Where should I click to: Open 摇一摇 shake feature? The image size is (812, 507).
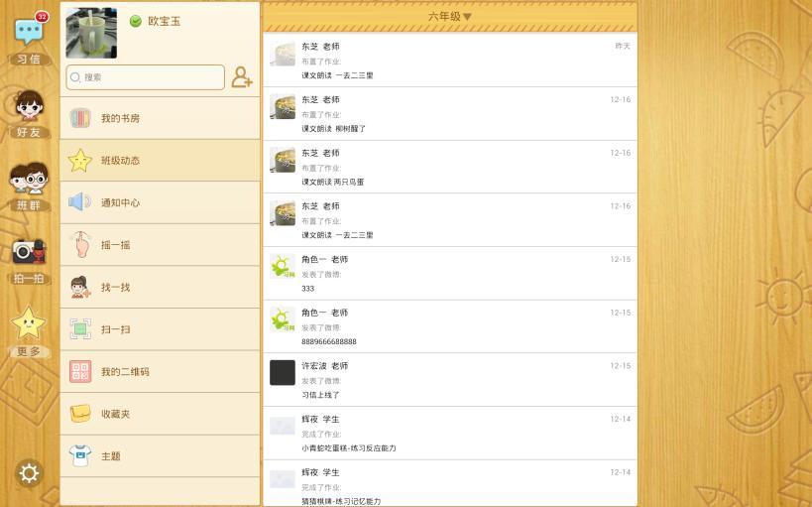[160, 245]
